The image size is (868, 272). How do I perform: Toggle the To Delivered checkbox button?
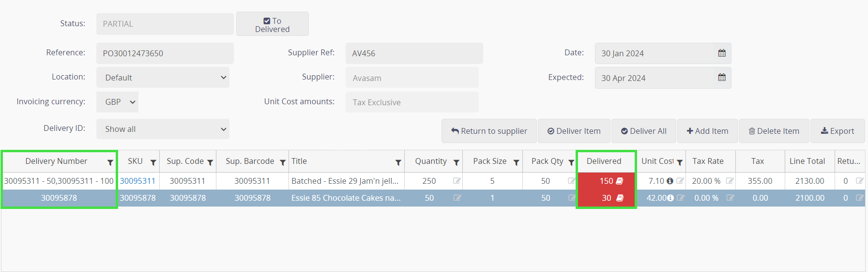(x=272, y=24)
